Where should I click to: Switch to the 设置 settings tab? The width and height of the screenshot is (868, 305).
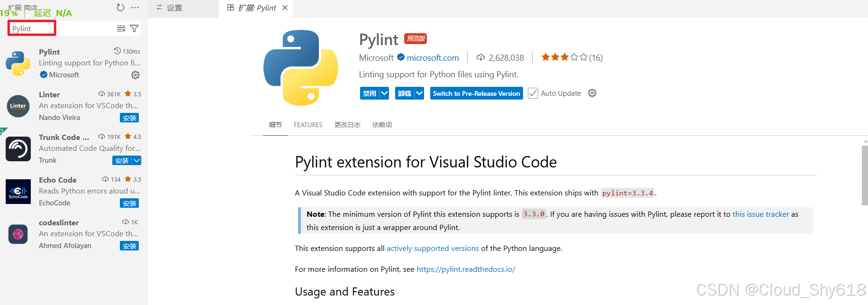(x=183, y=8)
